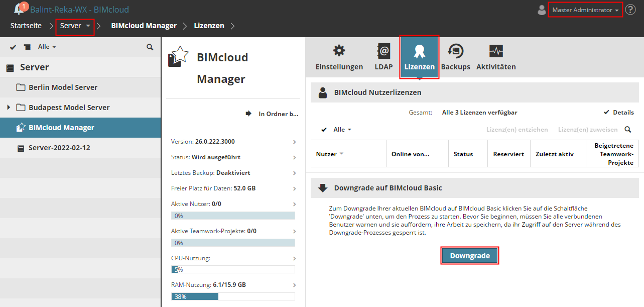Click the notification bell icon

pos(19,9)
